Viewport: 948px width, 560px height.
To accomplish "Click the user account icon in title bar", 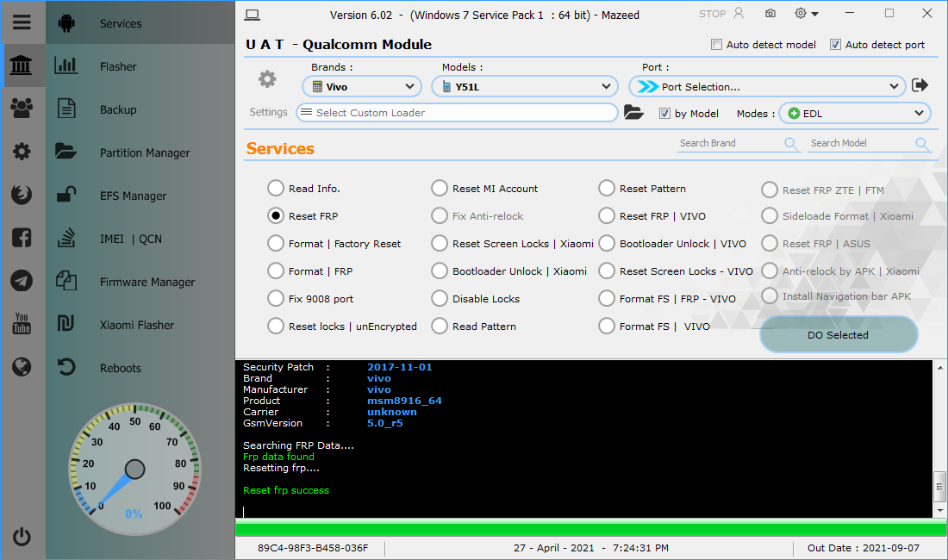I will point(739,13).
